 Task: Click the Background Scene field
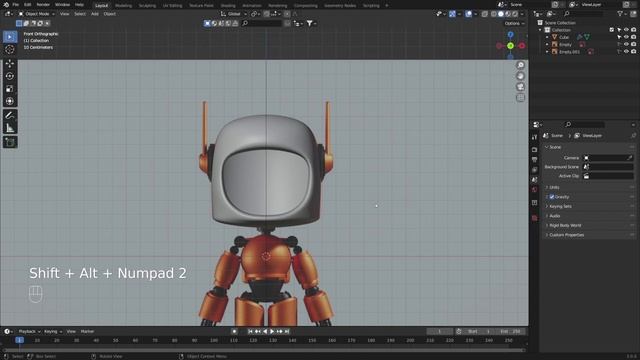(608, 167)
